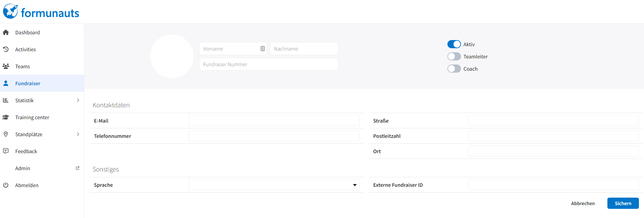
Task: Click the Admin external link icon
Action: point(78,168)
